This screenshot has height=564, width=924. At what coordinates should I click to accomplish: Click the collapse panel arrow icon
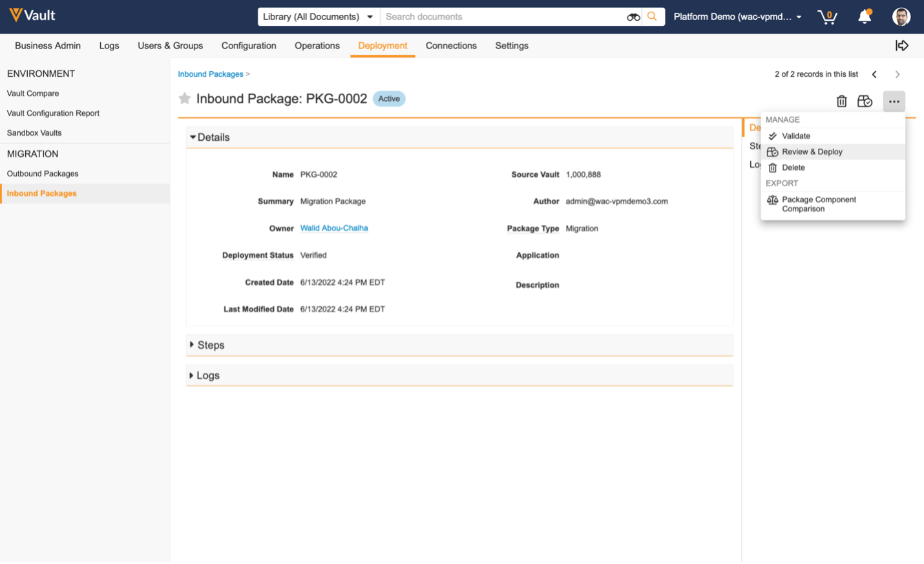[x=901, y=46]
